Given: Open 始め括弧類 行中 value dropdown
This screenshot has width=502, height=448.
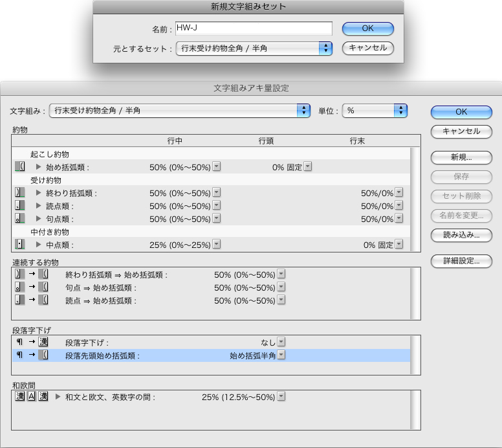Looking at the screenshot, I should pyautogui.click(x=217, y=166).
